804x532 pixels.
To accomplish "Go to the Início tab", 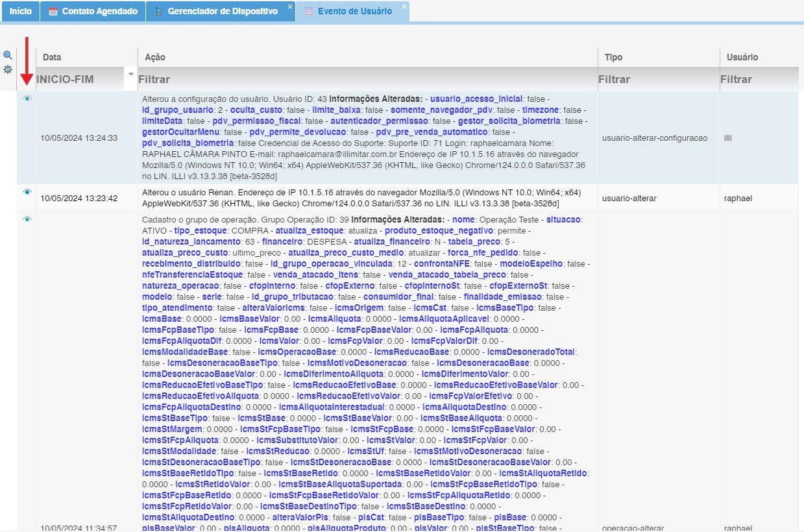I will tap(20, 11).
